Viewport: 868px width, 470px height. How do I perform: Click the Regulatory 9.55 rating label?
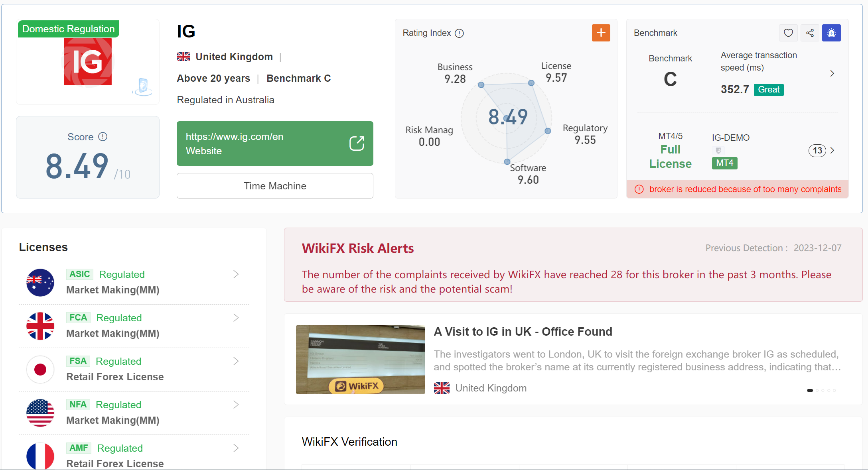click(x=585, y=134)
